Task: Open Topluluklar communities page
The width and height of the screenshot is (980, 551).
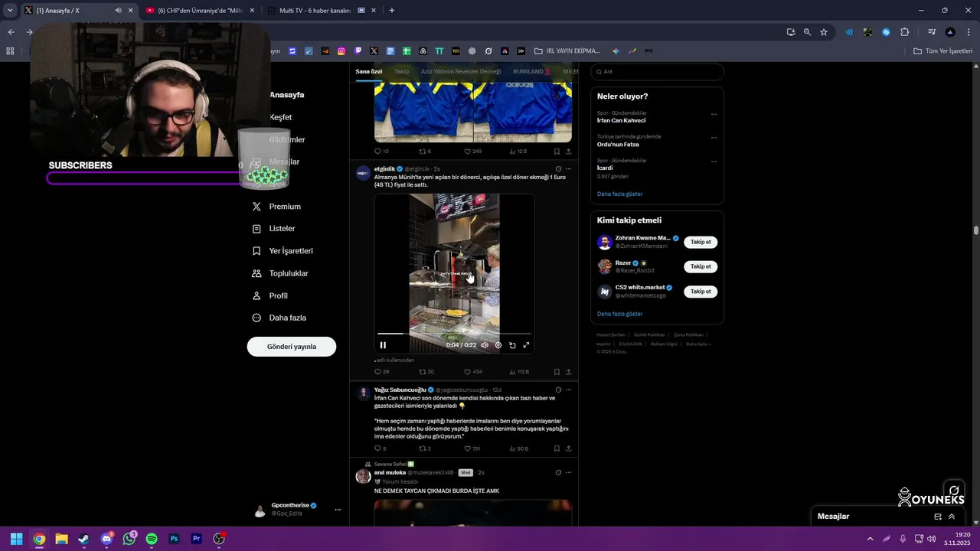Action: click(x=280, y=273)
